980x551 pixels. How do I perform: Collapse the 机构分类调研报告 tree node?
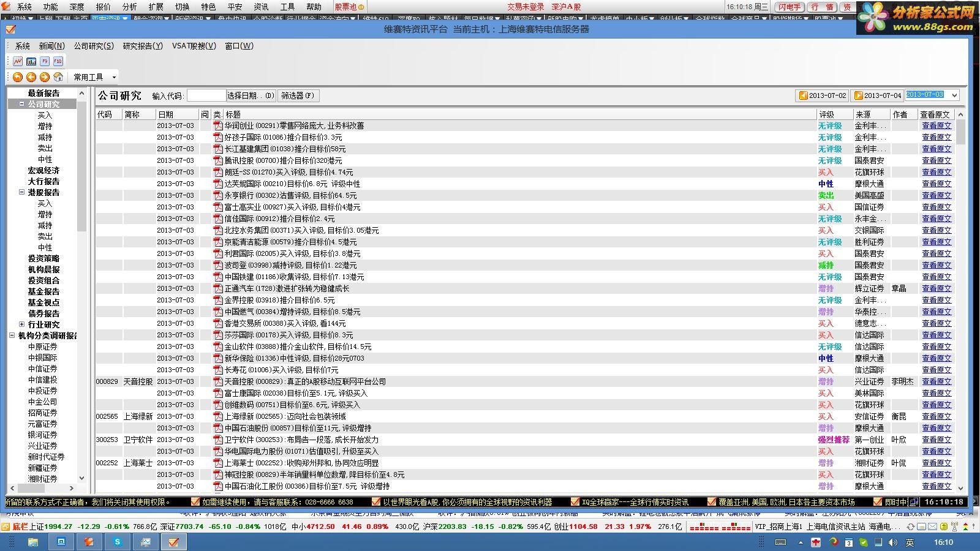tap(12, 335)
